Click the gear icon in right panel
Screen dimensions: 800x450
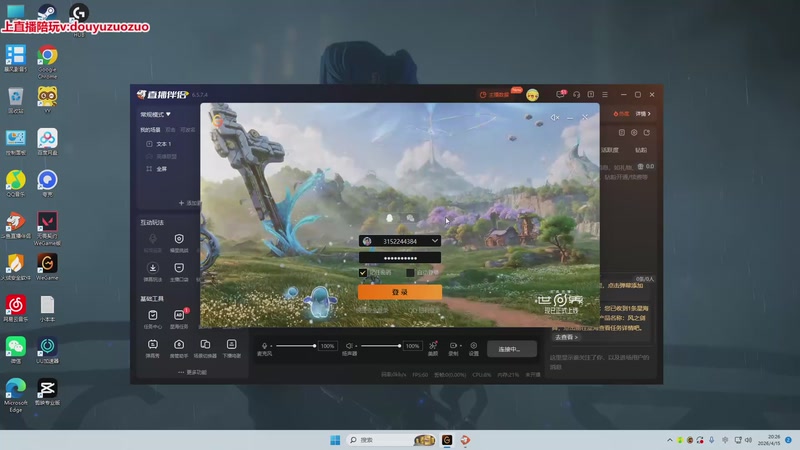tap(634, 133)
